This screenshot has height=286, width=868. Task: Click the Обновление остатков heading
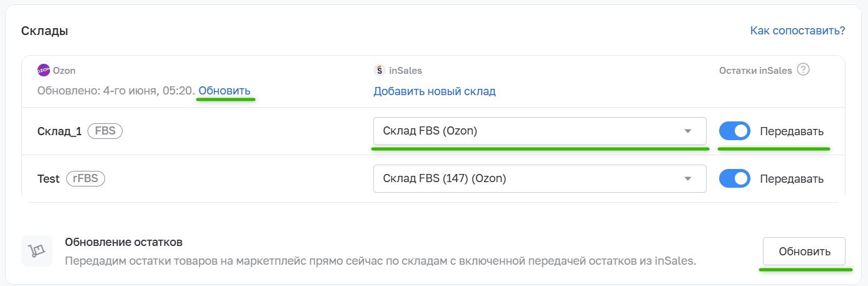click(123, 242)
